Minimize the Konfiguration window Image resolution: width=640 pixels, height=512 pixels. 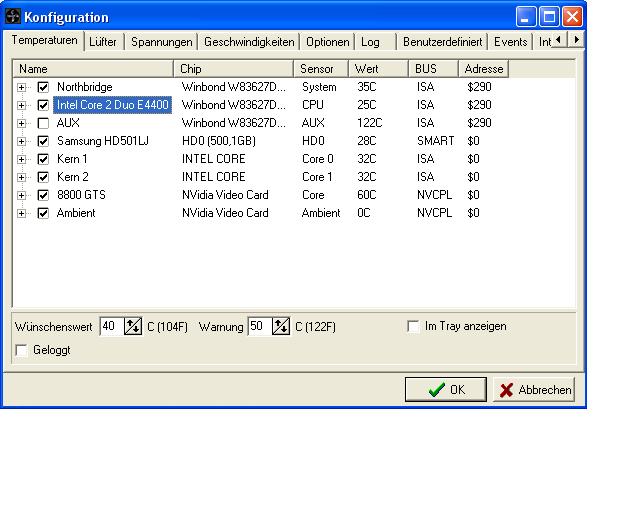(x=526, y=17)
